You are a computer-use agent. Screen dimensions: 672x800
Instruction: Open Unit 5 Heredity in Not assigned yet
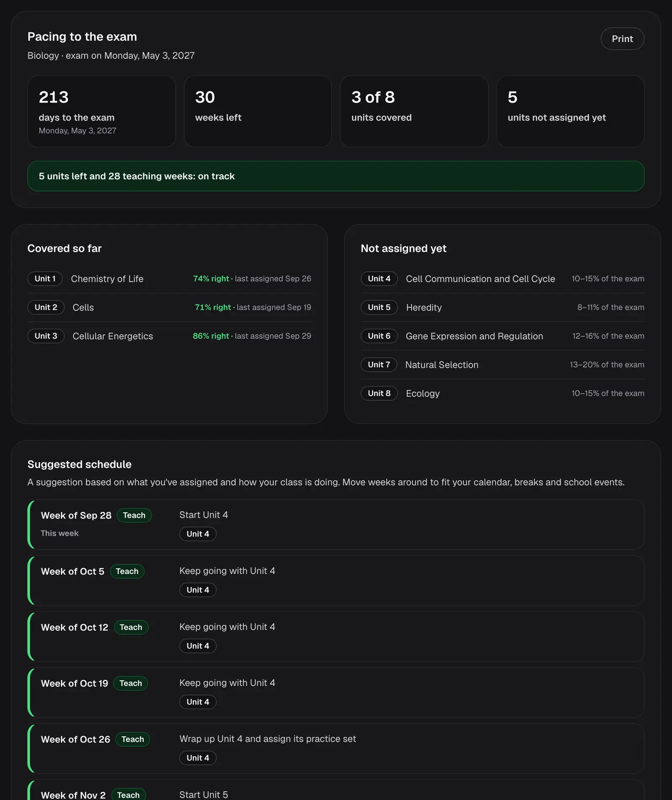tap(502, 307)
